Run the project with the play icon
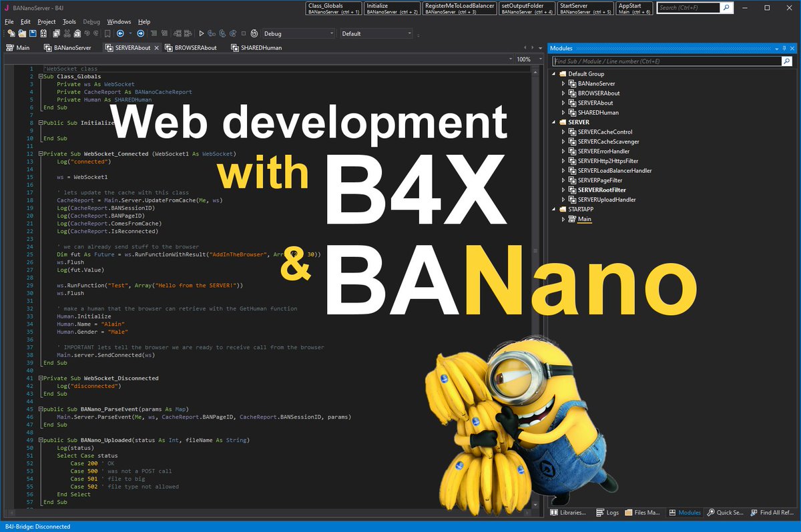Viewport: 801px width, 532px height. (202, 33)
